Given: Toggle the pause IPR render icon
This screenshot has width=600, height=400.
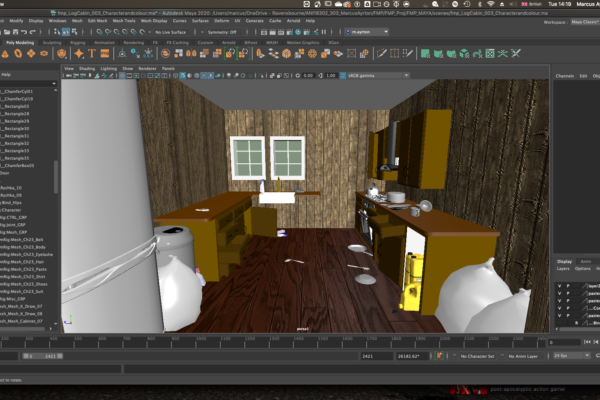Looking at the screenshot, I should coord(324,32).
